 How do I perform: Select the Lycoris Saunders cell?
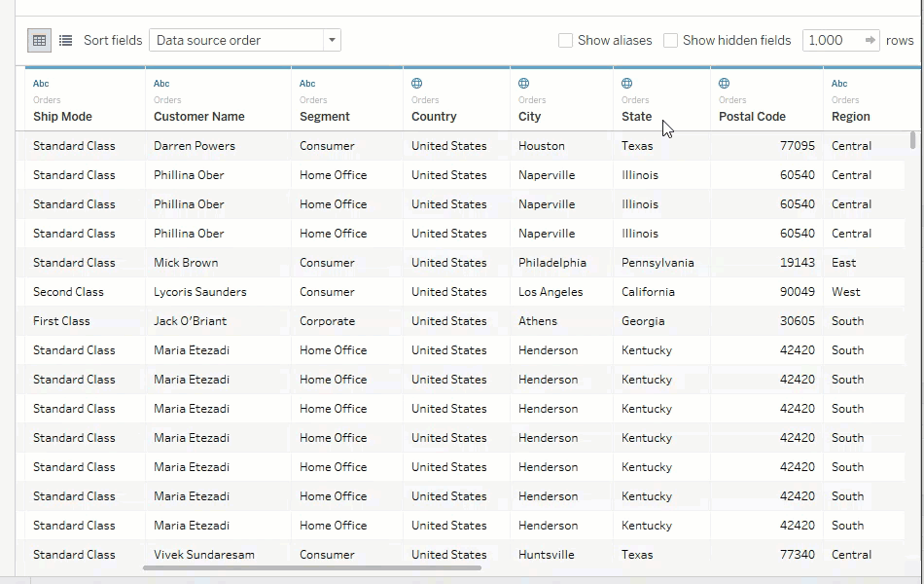200,292
